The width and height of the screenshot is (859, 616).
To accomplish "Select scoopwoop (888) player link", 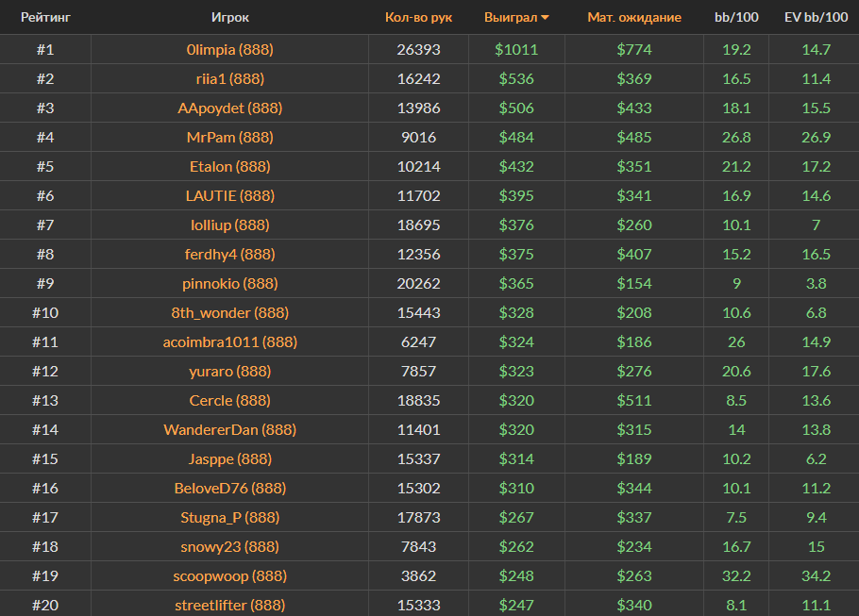I will 229,575.
